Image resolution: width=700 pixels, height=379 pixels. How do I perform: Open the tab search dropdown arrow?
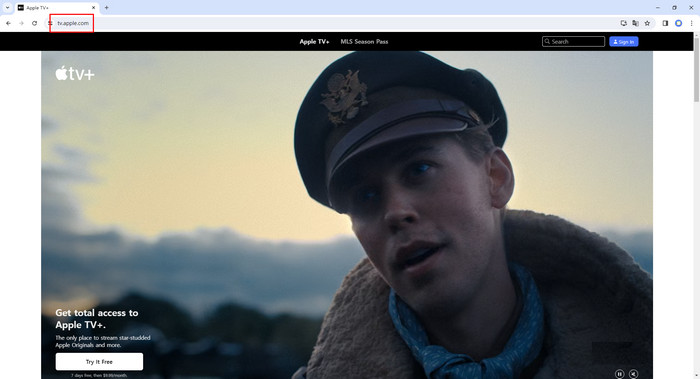pos(7,8)
